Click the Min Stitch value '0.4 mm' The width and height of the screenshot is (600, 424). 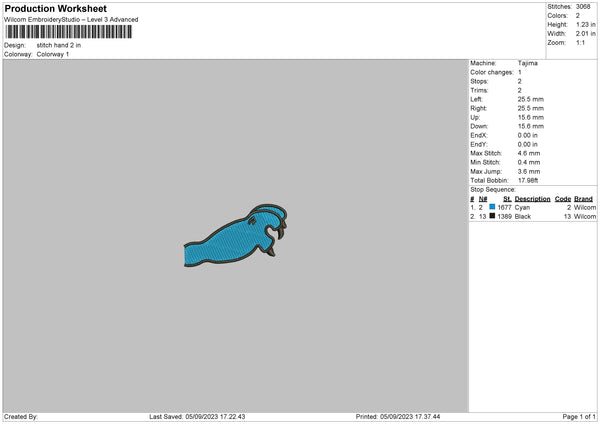pyautogui.click(x=529, y=162)
